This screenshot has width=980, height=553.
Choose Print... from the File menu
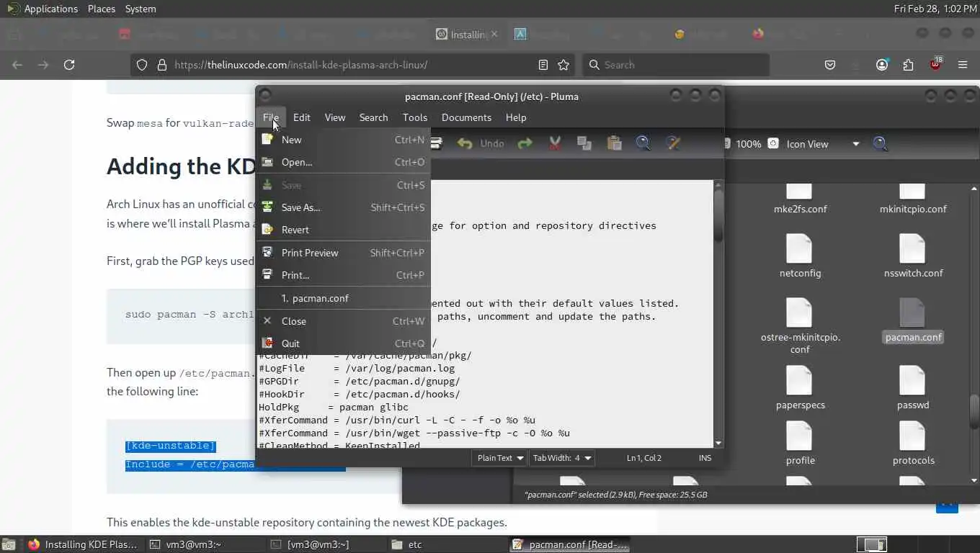[x=343, y=275]
